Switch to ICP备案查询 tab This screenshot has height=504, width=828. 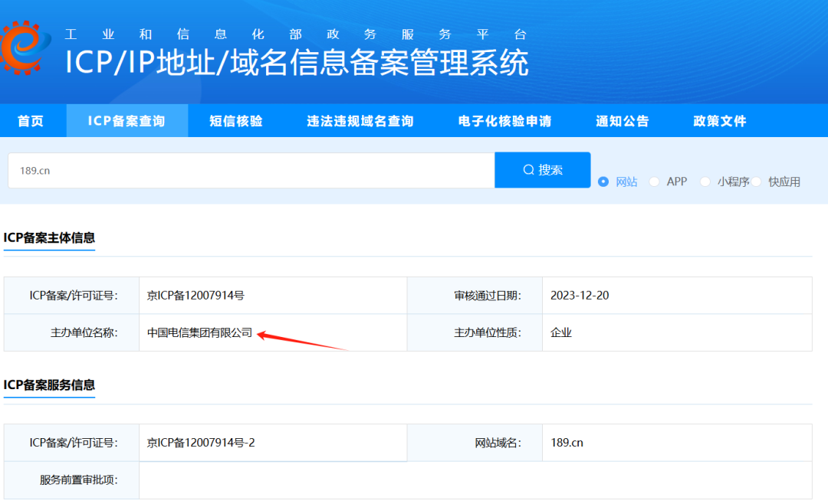127,121
